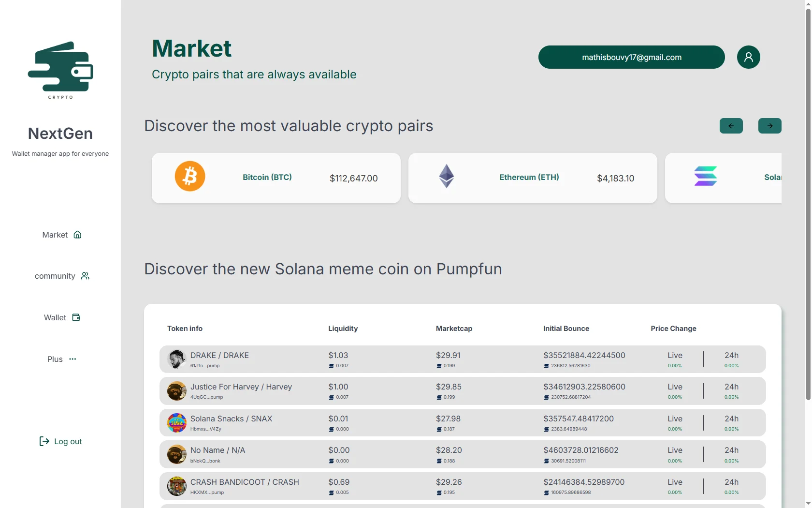
Task: Click the profile avatar icon top right
Action: click(x=748, y=57)
